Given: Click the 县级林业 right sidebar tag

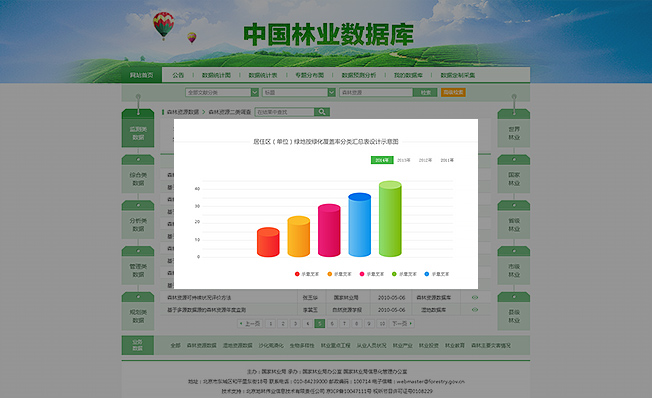Looking at the screenshot, I should tap(514, 311).
